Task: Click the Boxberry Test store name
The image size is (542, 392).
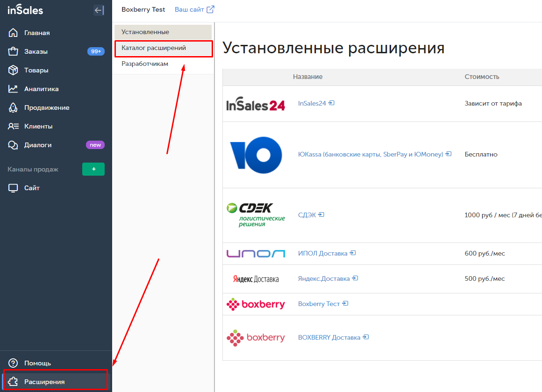Action: click(143, 9)
